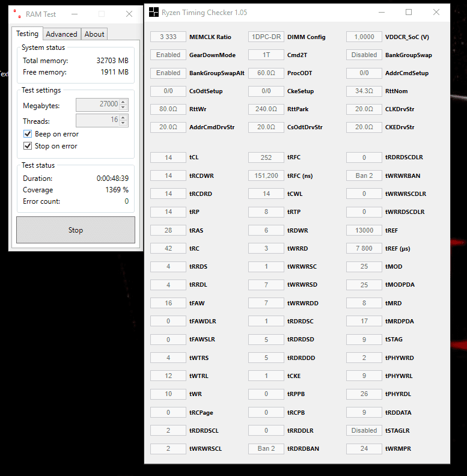The width and height of the screenshot is (467, 476).
Task: Click the RttWr value 80.0Ω
Action: tap(168, 109)
